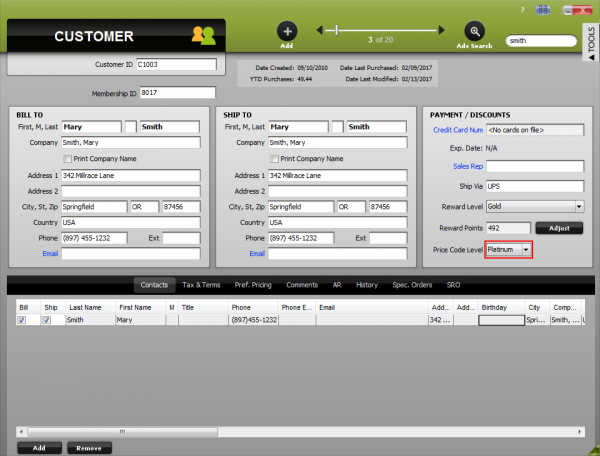Go to next record with right arrow
Viewport: 600px width, 456px height.
tap(442, 30)
